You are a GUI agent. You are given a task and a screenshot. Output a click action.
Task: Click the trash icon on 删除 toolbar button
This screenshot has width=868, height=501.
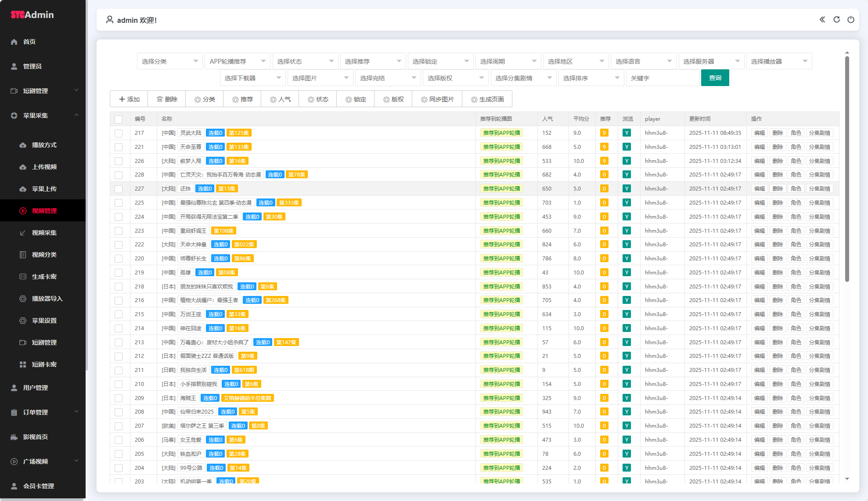pos(160,99)
